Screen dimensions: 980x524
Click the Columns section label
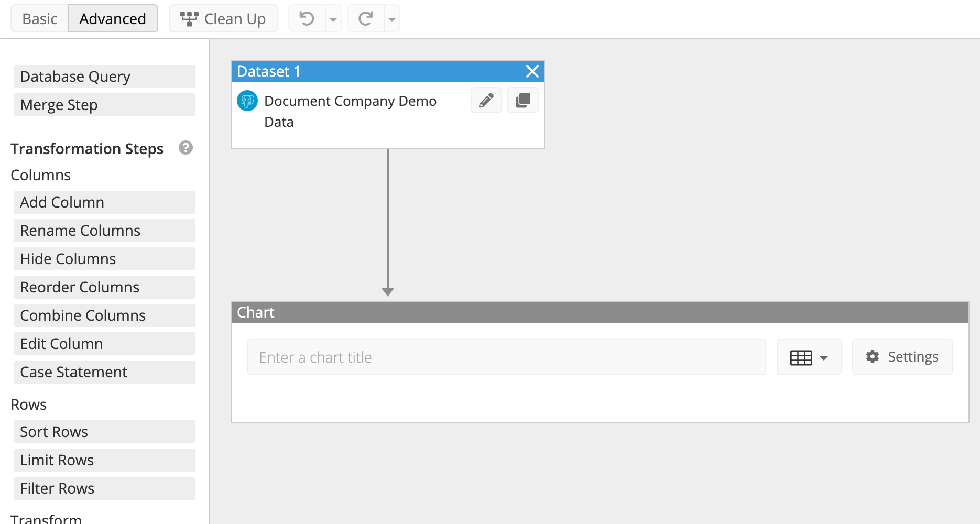pyautogui.click(x=41, y=175)
